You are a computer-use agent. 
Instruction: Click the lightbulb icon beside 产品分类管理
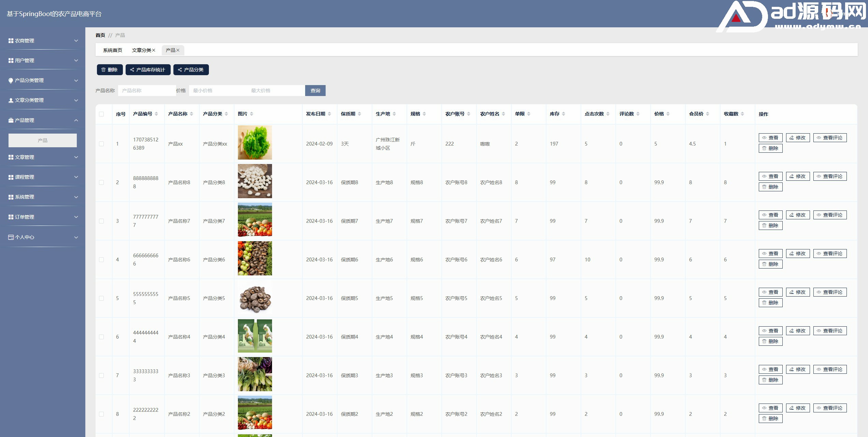click(11, 81)
